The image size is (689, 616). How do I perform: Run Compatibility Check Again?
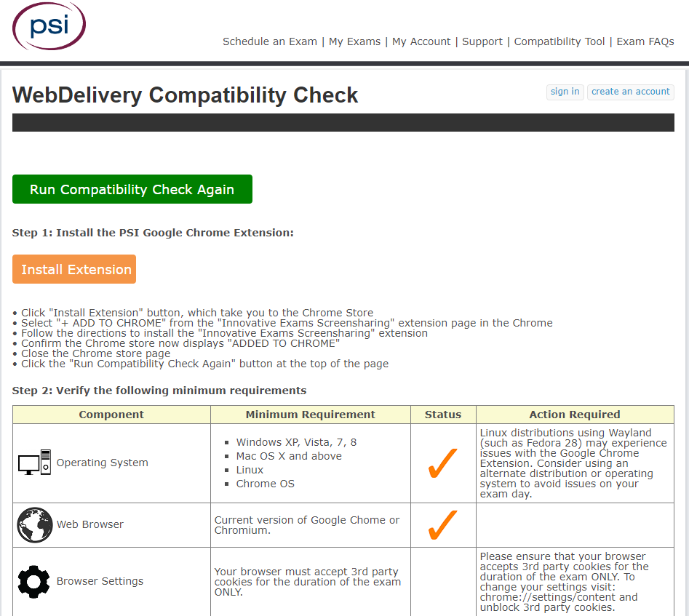132,189
